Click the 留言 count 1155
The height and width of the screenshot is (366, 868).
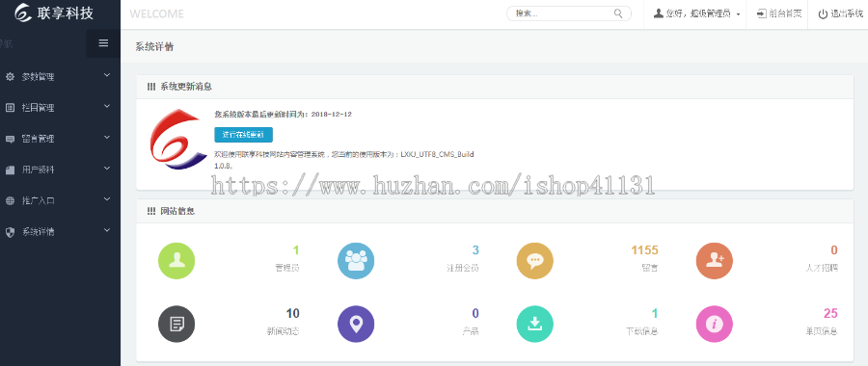(644, 250)
